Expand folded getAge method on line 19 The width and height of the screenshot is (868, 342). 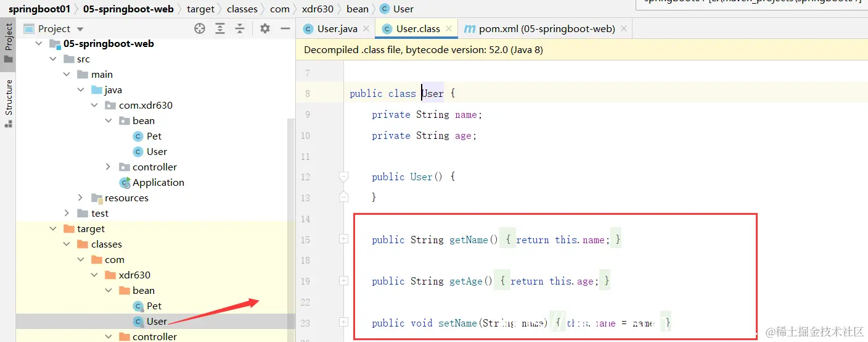[343, 280]
